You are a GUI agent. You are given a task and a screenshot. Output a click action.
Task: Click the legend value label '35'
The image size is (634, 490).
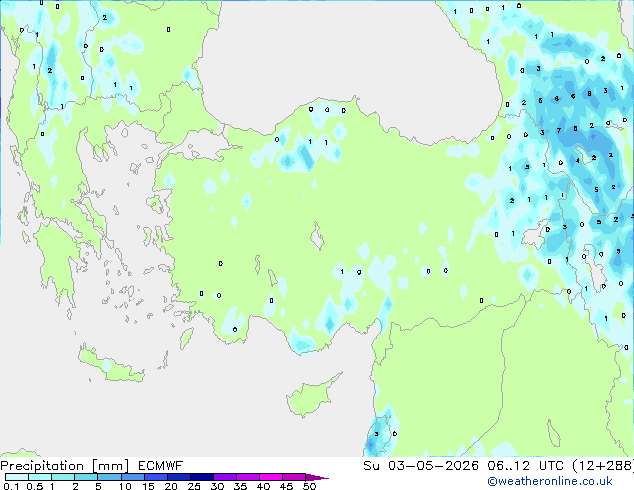(x=240, y=486)
